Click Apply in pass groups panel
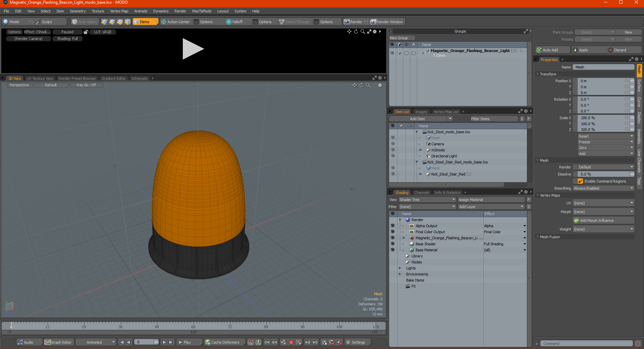The image size is (644, 349). click(x=589, y=50)
